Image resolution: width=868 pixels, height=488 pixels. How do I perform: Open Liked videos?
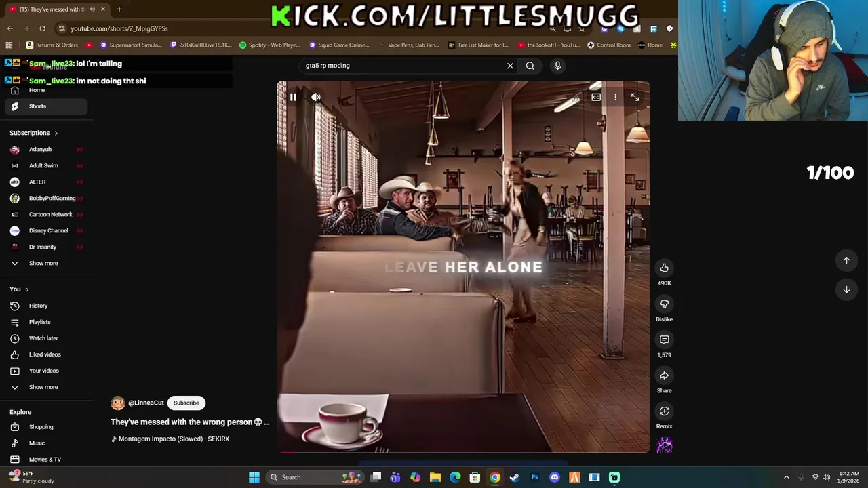point(45,354)
